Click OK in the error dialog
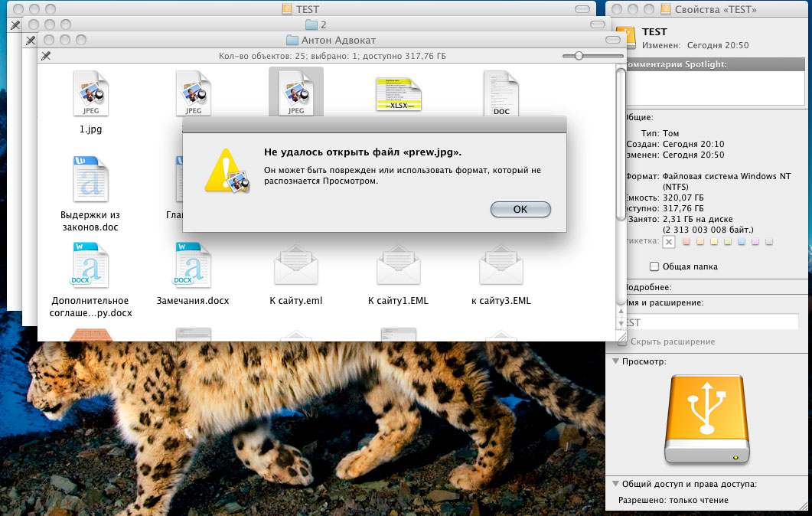 point(520,209)
